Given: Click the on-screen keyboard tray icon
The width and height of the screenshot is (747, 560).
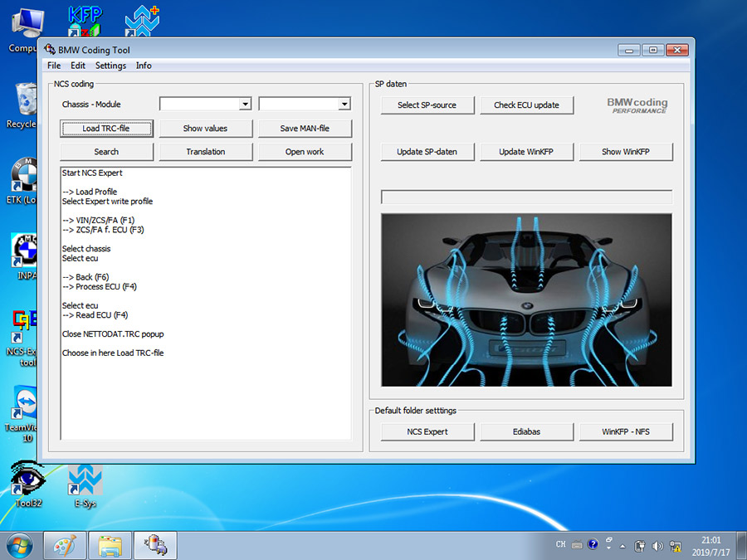Looking at the screenshot, I should [x=577, y=545].
